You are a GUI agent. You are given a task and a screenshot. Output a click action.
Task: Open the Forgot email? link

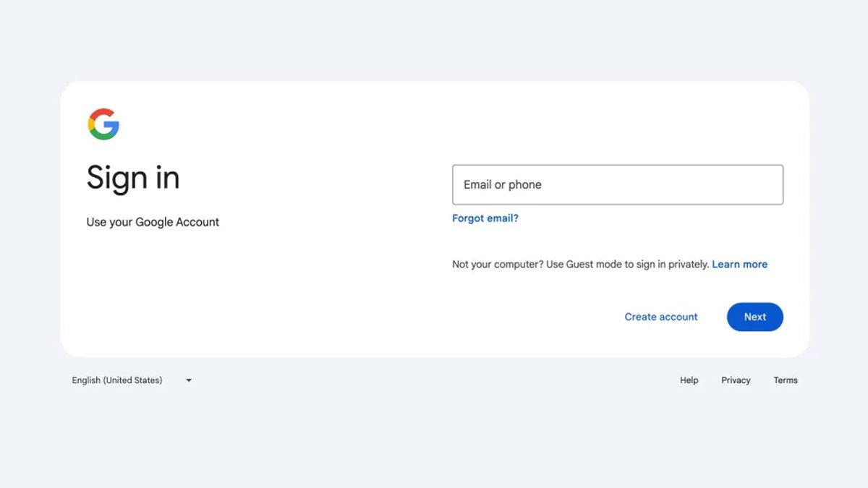click(485, 218)
